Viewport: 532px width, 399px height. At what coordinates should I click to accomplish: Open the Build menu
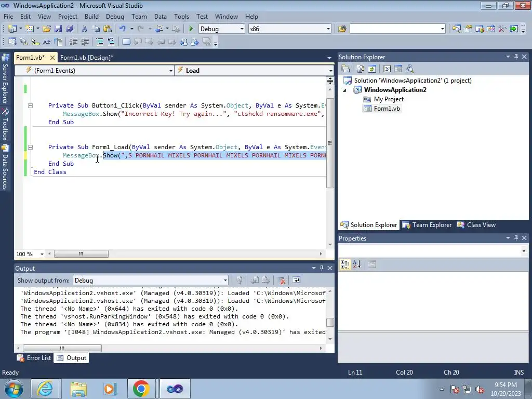(x=91, y=16)
